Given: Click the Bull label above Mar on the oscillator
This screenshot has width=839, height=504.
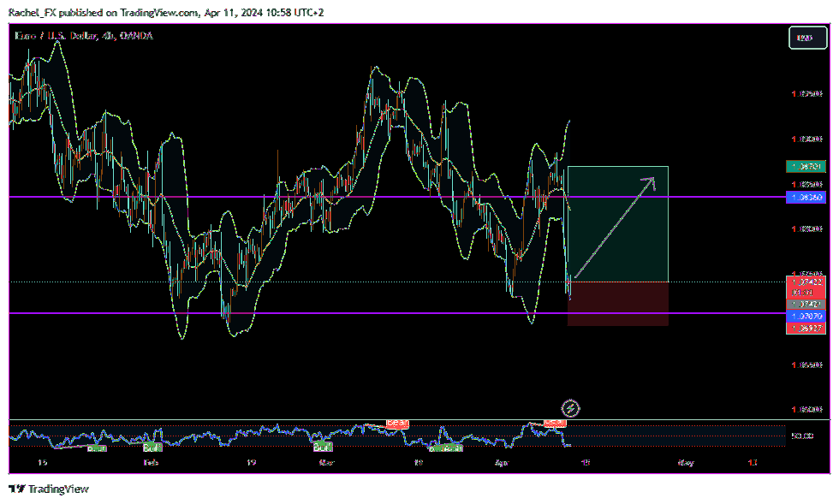Looking at the screenshot, I should (x=323, y=448).
